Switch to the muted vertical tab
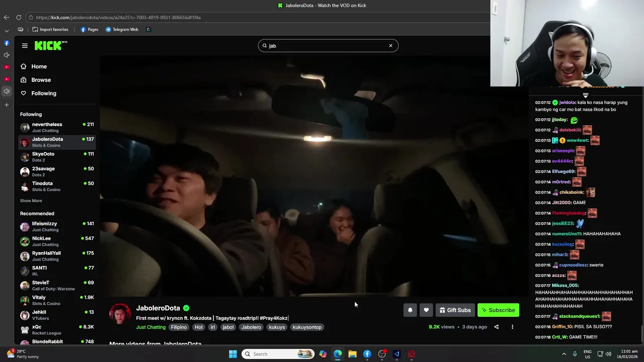The height and width of the screenshot is (362, 644). tap(7, 55)
